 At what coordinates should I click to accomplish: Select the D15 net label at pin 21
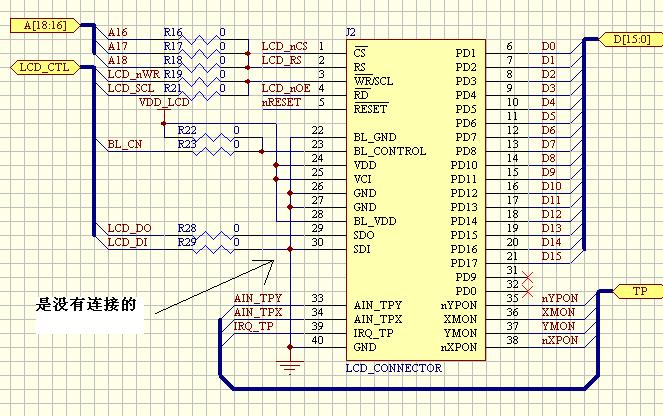[x=549, y=257]
